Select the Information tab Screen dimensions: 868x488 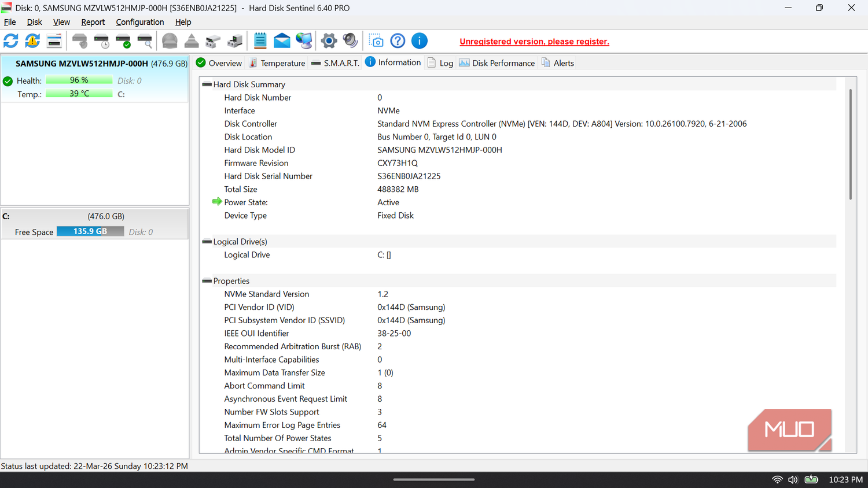tap(393, 62)
